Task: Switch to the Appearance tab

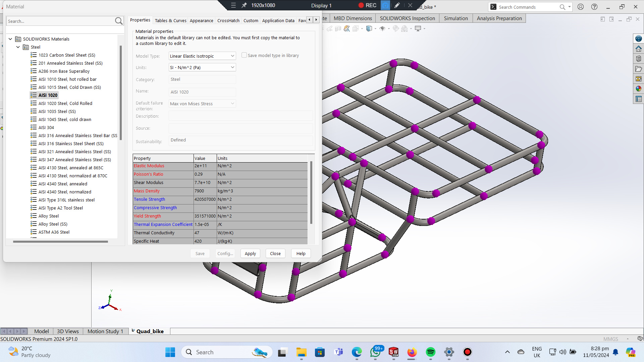Action: point(201,20)
